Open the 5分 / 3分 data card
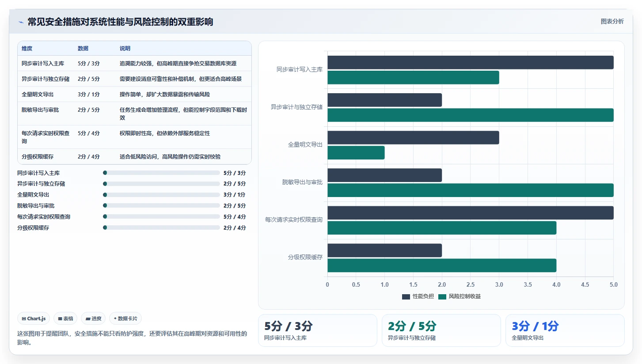642x364 pixels. click(317, 330)
